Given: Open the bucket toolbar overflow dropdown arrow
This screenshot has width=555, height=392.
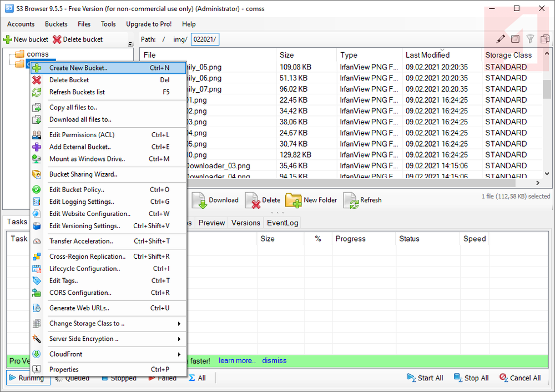Looking at the screenshot, I should (130, 44).
